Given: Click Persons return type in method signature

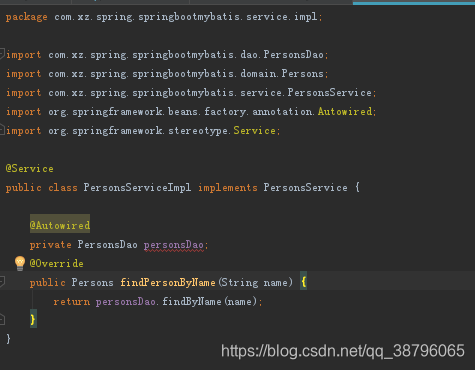Looking at the screenshot, I should 92,283.
